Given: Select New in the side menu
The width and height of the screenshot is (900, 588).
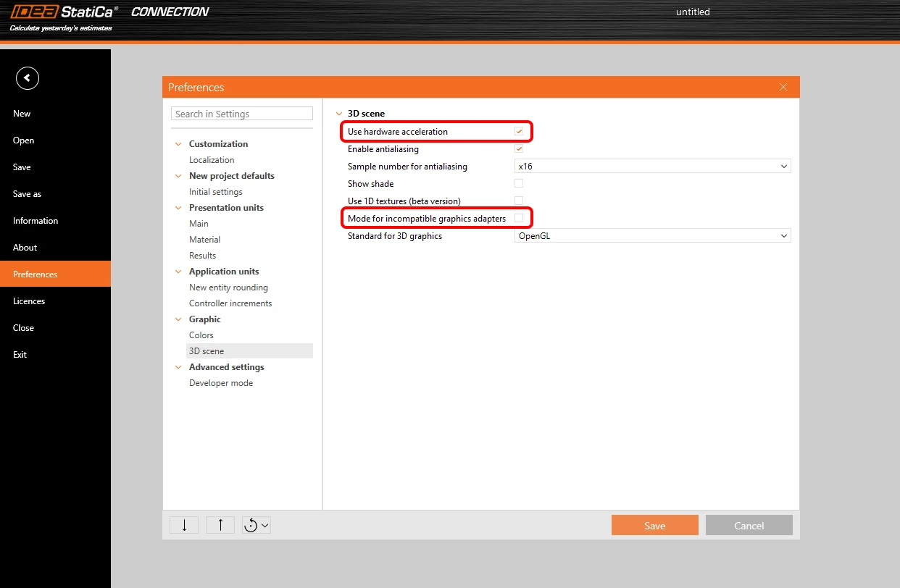Looking at the screenshot, I should (x=55, y=114).
